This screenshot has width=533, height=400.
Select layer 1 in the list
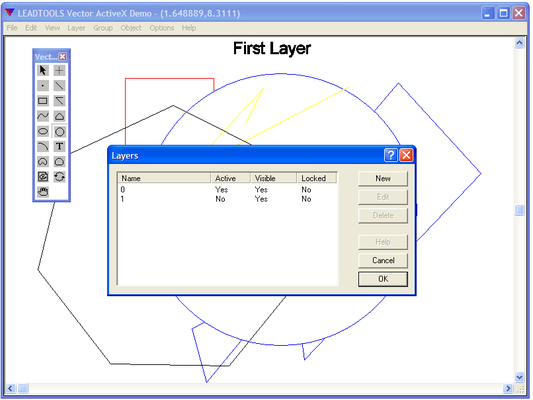click(x=227, y=199)
